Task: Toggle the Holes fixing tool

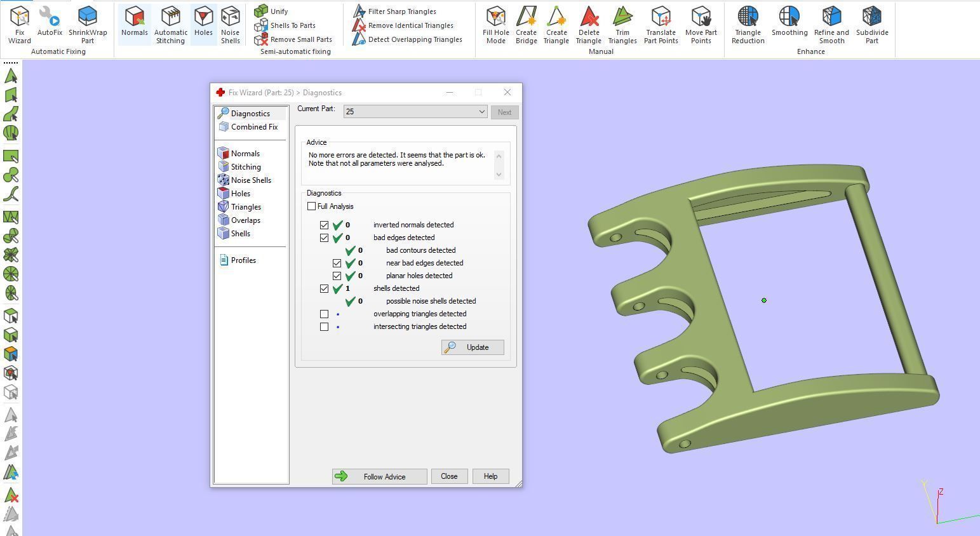Action: pos(203,21)
